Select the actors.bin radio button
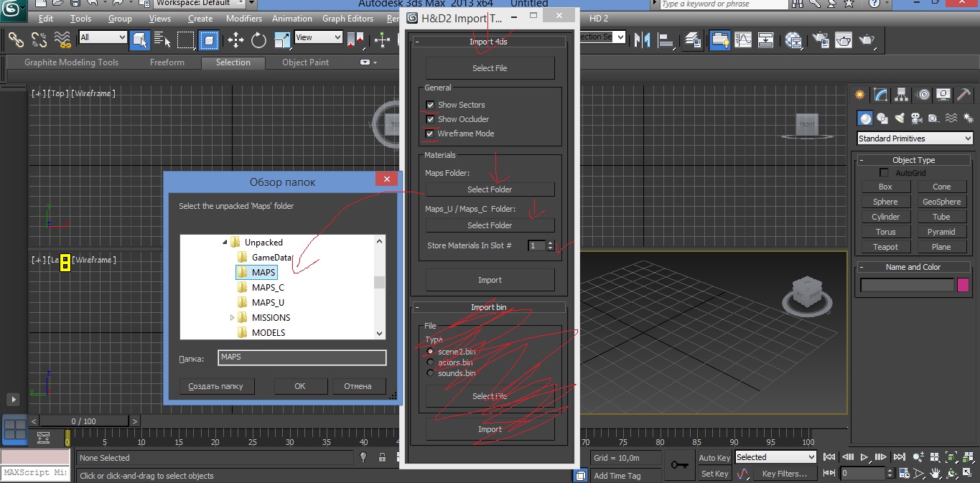This screenshot has height=483, width=980. [x=431, y=362]
